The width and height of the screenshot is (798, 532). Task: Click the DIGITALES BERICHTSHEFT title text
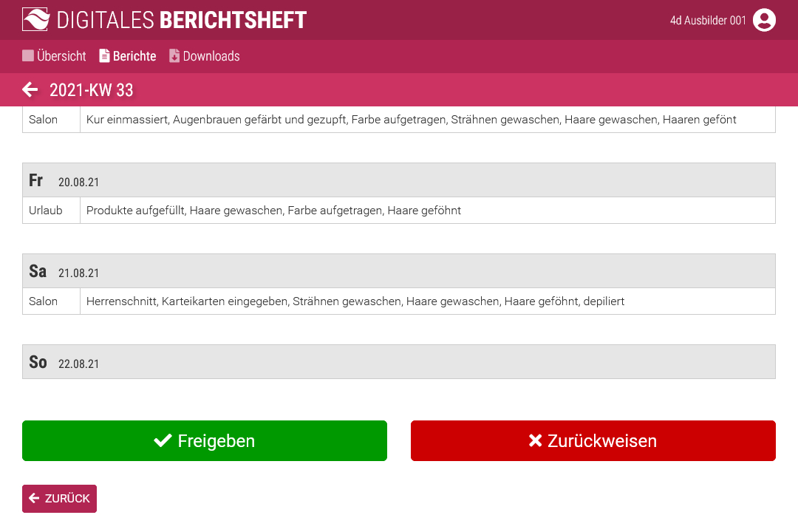point(181,20)
